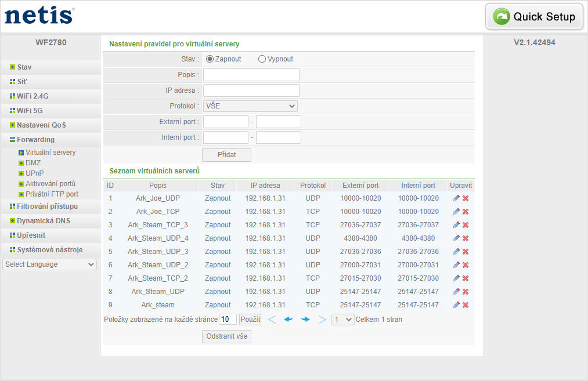Screen dimensions: 588x381
Task: Click the edit pencil for Ark_Joe_UDP rule
Action: point(456,198)
